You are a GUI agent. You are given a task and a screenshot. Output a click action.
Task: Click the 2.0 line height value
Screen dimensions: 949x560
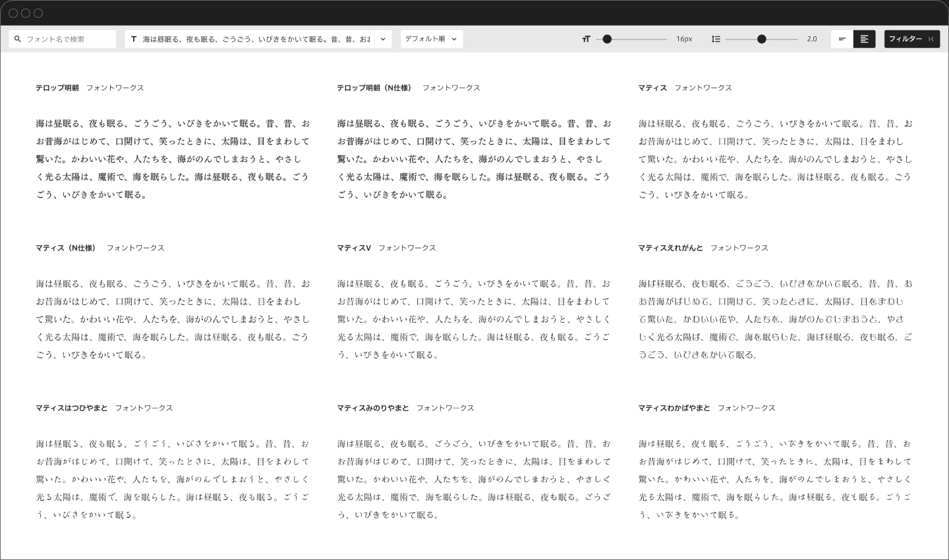click(812, 39)
